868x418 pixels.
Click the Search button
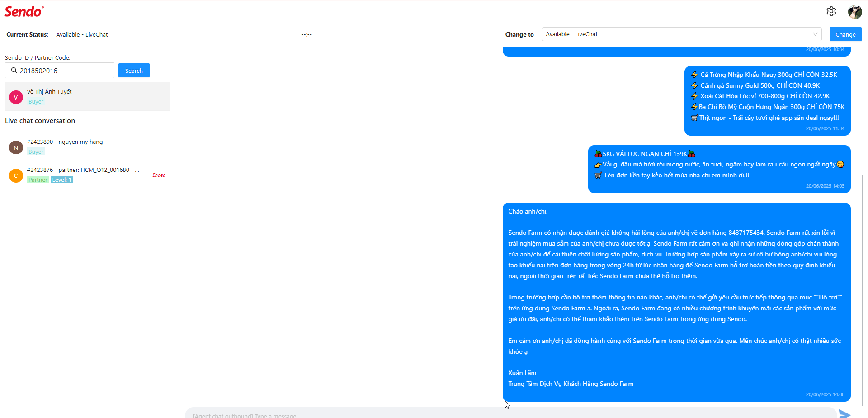134,71
